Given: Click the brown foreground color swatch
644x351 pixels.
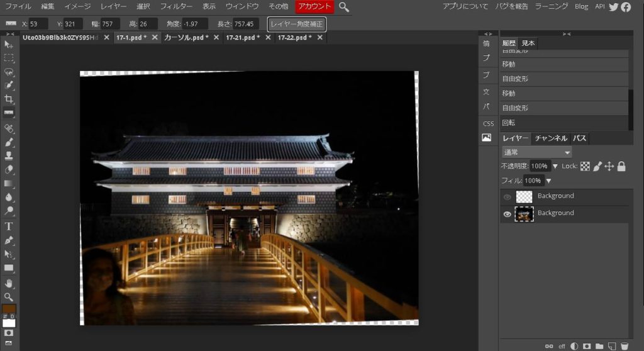Looking at the screenshot, I should (9, 310).
